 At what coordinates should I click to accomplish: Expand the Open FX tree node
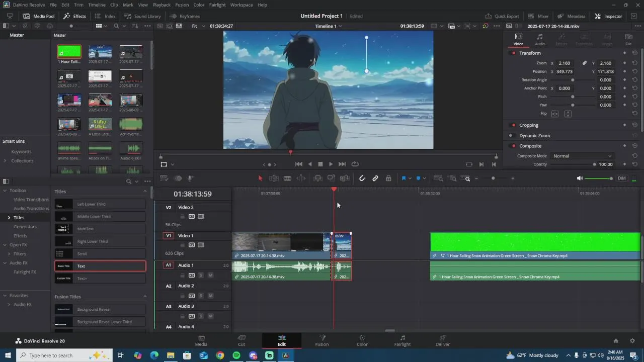[5, 245]
